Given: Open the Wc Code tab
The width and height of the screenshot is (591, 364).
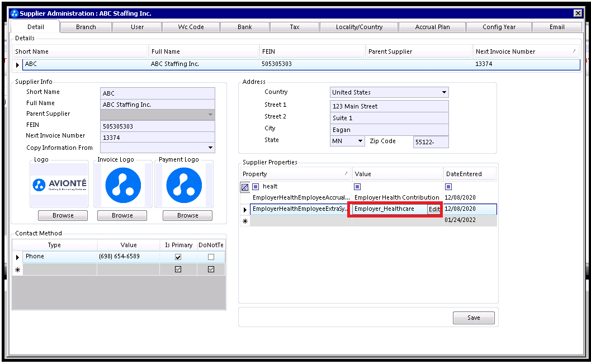Looking at the screenshot, I should click(x=191, y=27).
